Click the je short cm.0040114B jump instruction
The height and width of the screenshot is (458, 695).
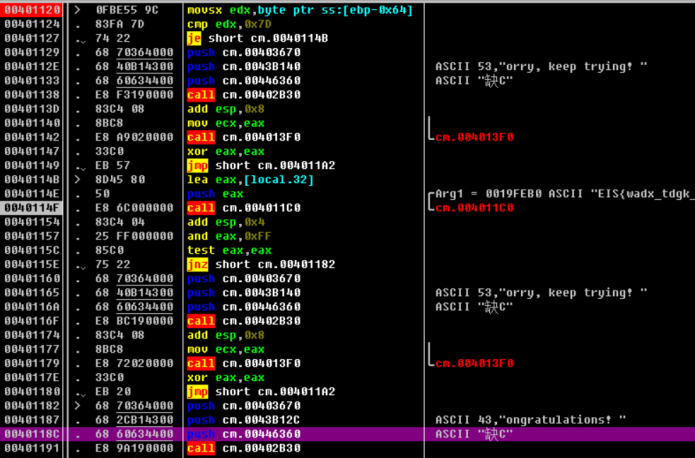tap(257, 38)
